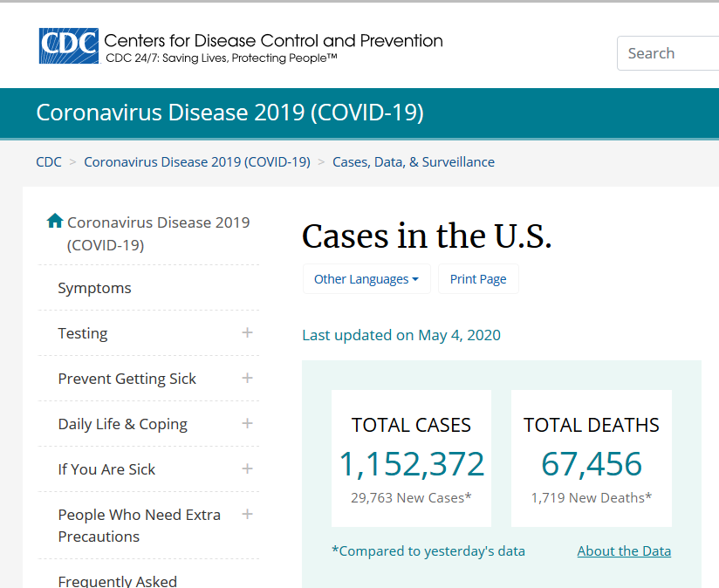
Task: Expand Prevent Getting Sick plus icon
Action: [x=247, y=378]
